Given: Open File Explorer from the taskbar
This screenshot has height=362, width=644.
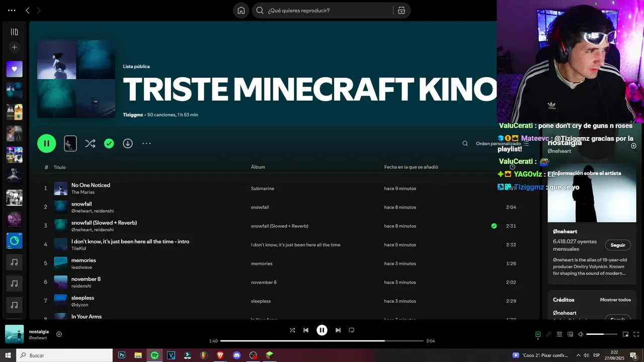Looking at the screenshot, I should [x=138, y=355].
